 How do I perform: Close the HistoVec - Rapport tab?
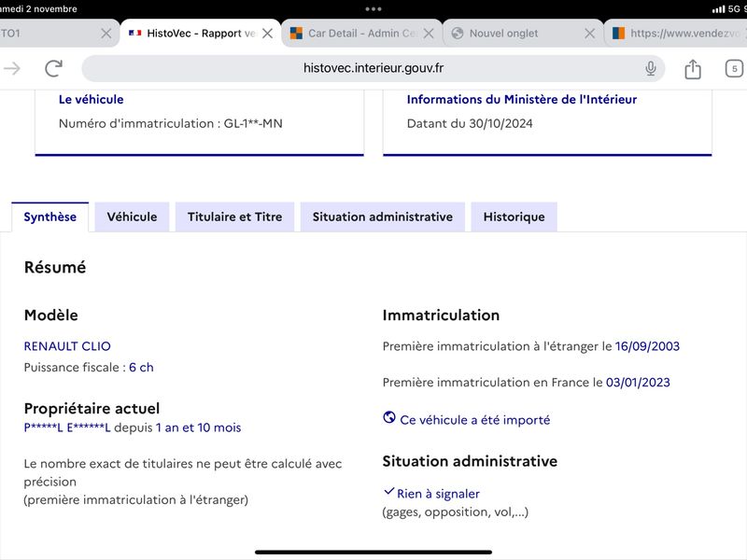point(268,34)
